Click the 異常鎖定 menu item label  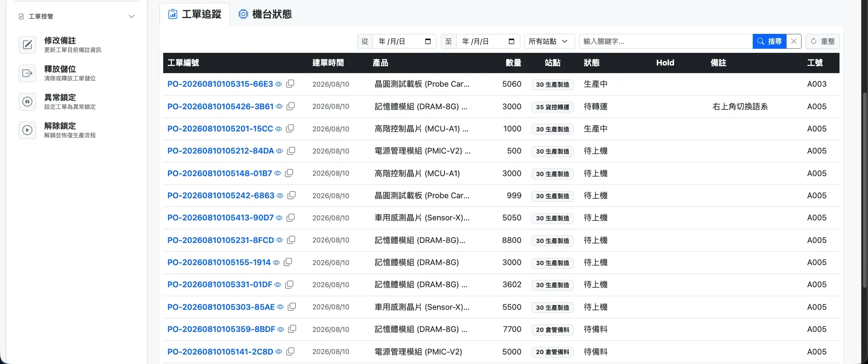(x=60, y=98)
